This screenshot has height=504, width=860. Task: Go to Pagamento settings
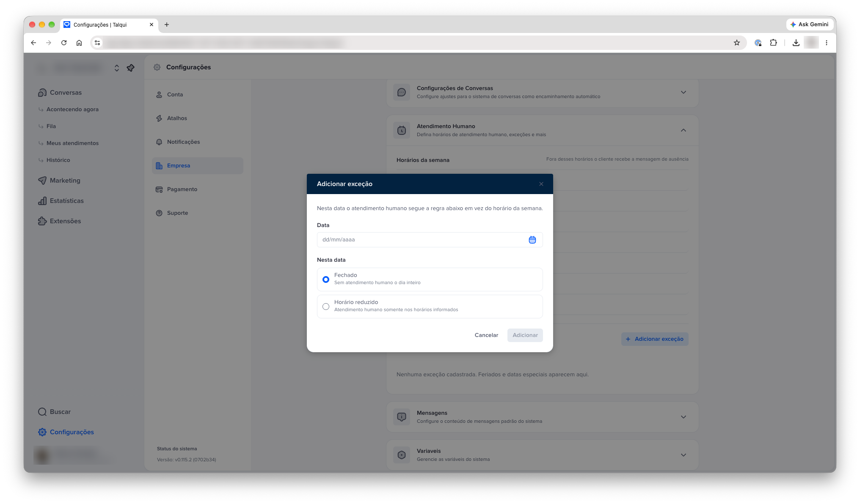coord(198,189)
